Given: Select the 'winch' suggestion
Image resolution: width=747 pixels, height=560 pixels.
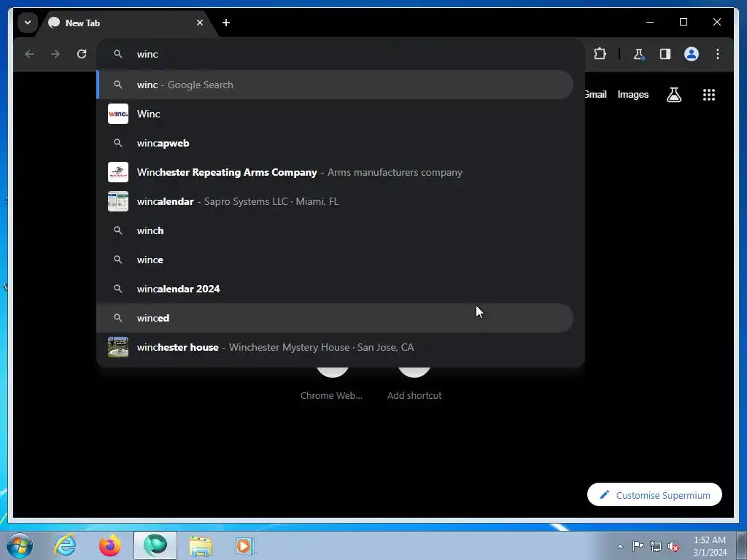Looking at the screenshot, I should click(335, 230).
